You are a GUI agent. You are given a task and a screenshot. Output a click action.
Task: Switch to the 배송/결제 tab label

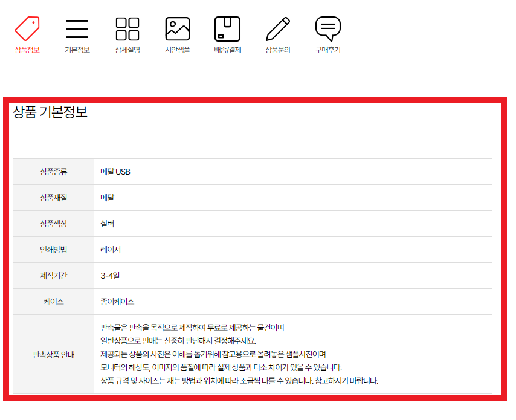227,50
